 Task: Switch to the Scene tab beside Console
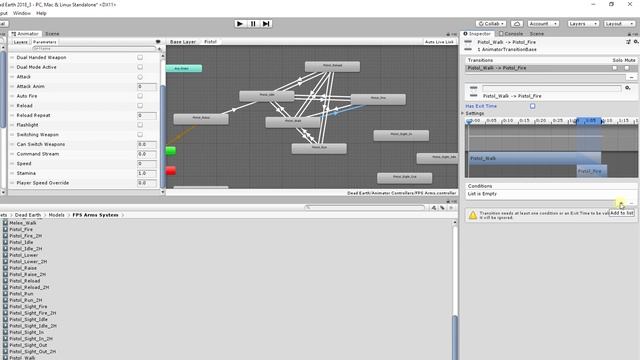537,34
